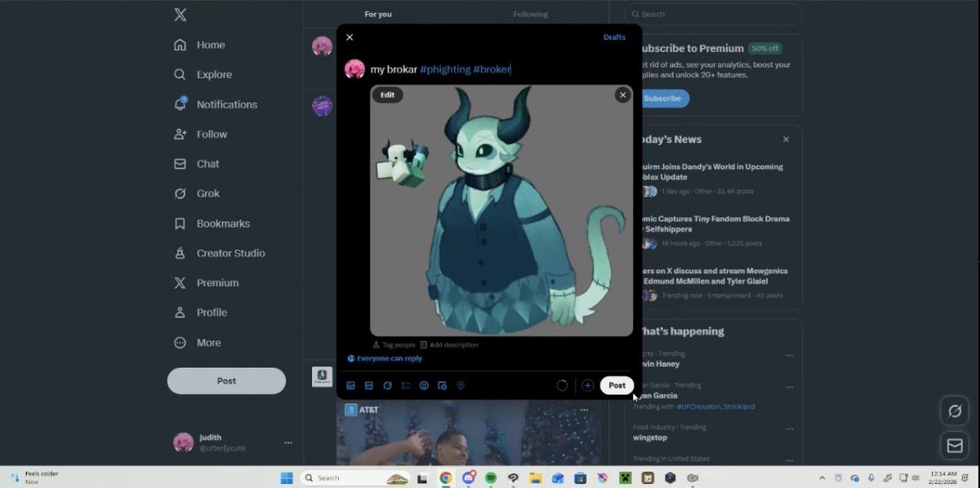Open Premium in the sidebar
The image size is (980, 488).
tap(206, 283)
